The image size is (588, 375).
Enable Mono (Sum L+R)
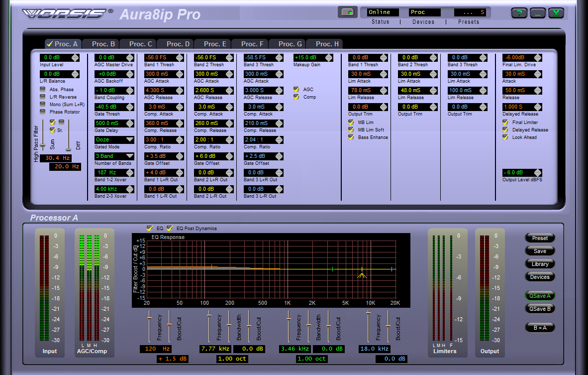[43, 105]
